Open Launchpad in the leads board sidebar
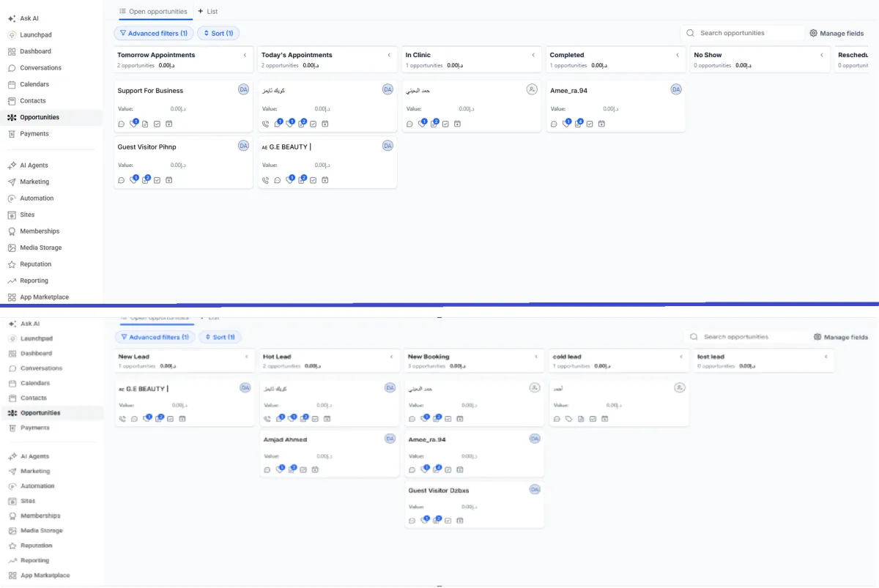Viewport: 879px width, 588px height. coord(36,338)
